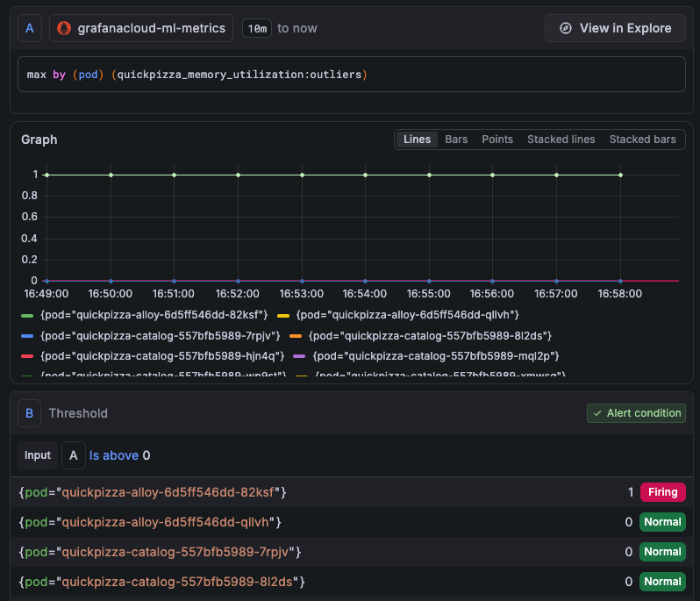The height and width of the screenshot is (601, 700).
Task: Click Normal badge for catalog-7rpjv row
Action: (x=662, y=552)
